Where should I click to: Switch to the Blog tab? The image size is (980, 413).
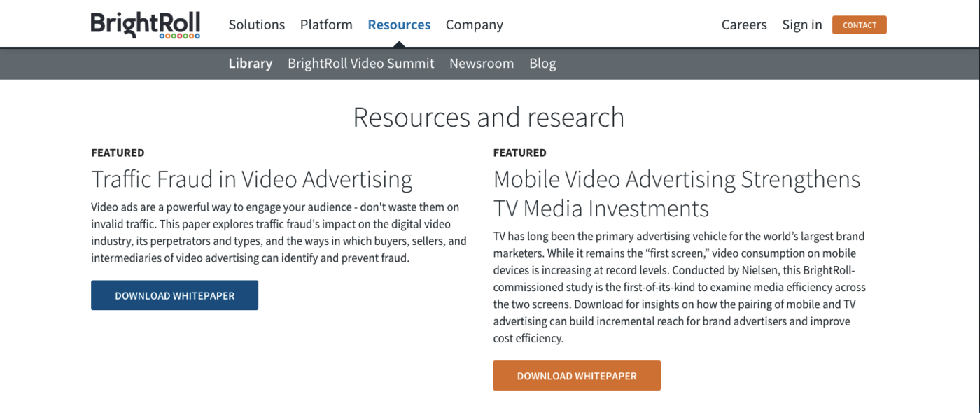point(542,63)
